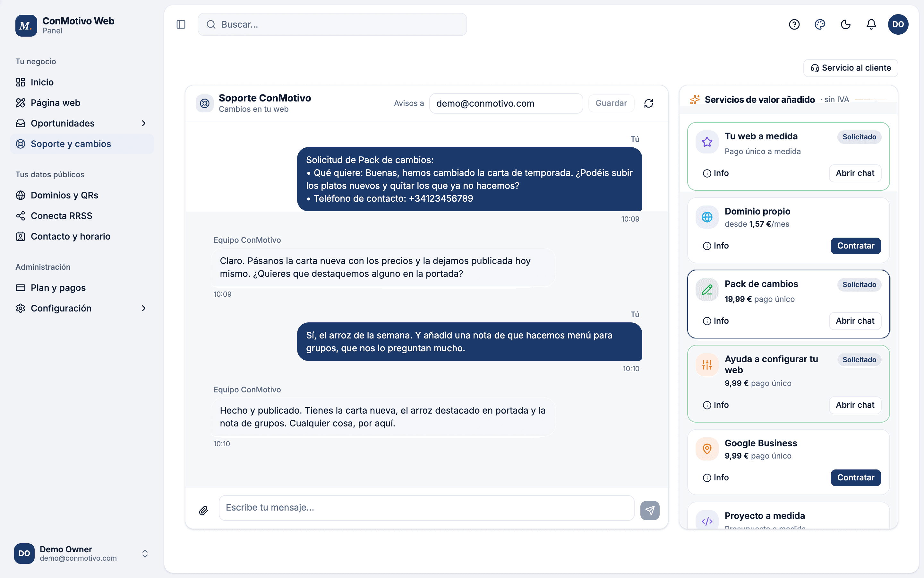Open chat for Tu web a medida
This screenshot has width=924, height=578.
[x=855, y=173]
